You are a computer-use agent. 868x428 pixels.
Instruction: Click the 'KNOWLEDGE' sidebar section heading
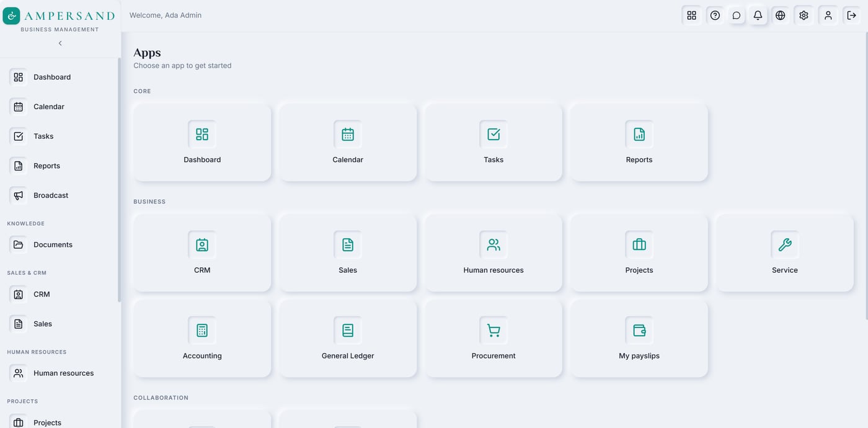click(26, 223)
